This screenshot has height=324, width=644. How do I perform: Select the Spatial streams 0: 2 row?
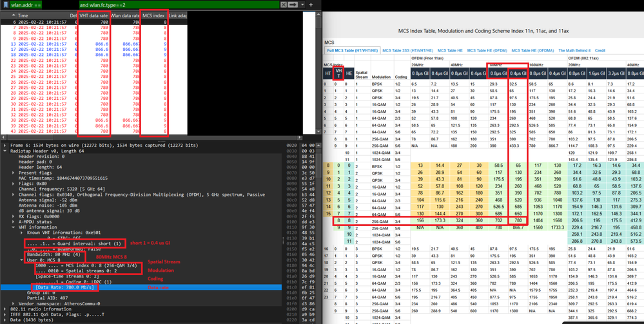(141, 271)
